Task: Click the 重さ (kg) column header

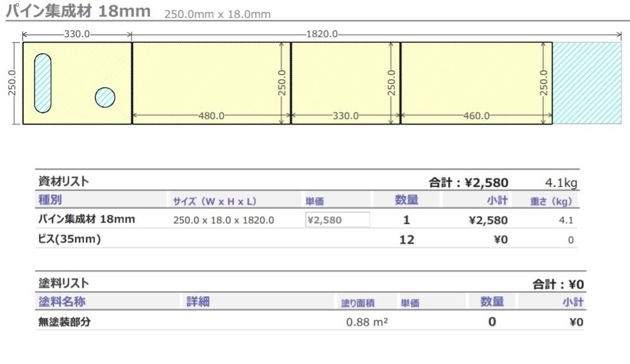Action: click(551, 201)
